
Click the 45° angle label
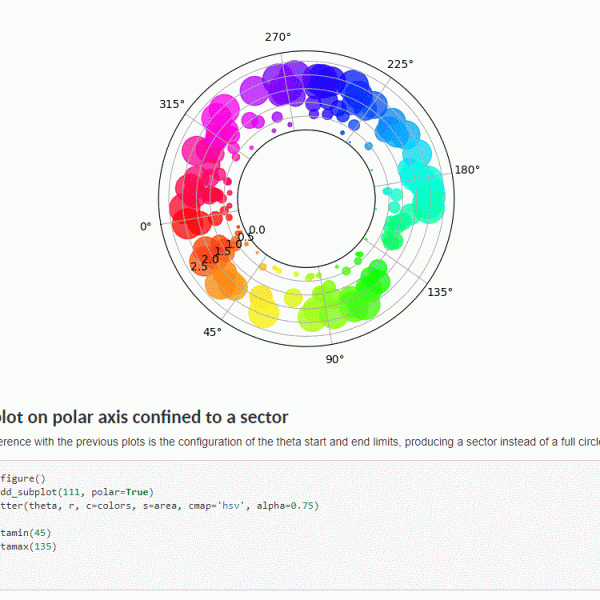pos(212,332)
